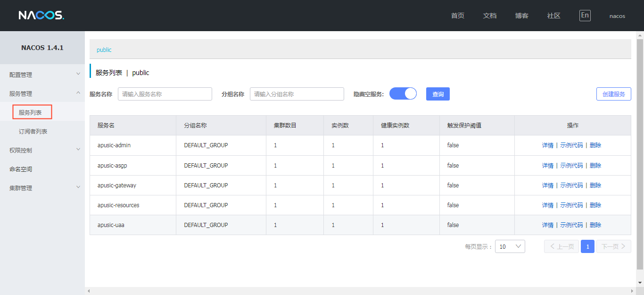Click 删除 for apusic-uaa
Viewport: 644px width, 295px height.
[595, 225]
